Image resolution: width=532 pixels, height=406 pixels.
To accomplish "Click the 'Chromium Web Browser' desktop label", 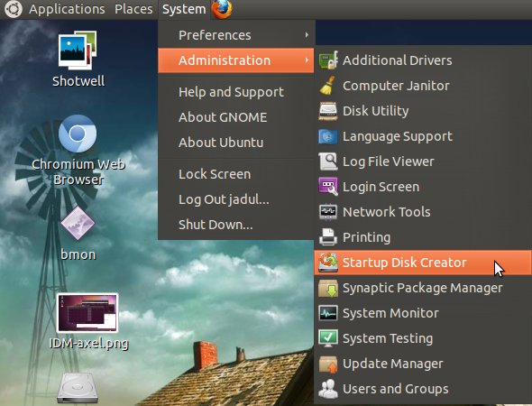I will point(78,171).
